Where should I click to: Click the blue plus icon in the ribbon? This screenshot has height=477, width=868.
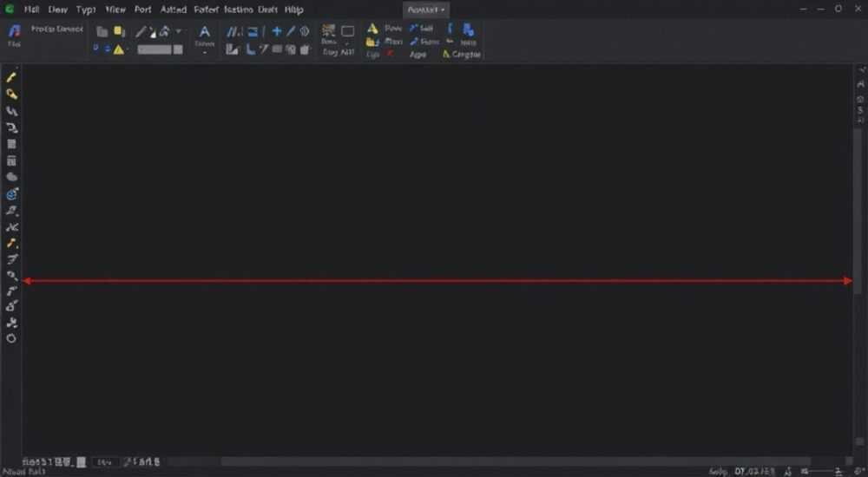click(x=277, y=31)
